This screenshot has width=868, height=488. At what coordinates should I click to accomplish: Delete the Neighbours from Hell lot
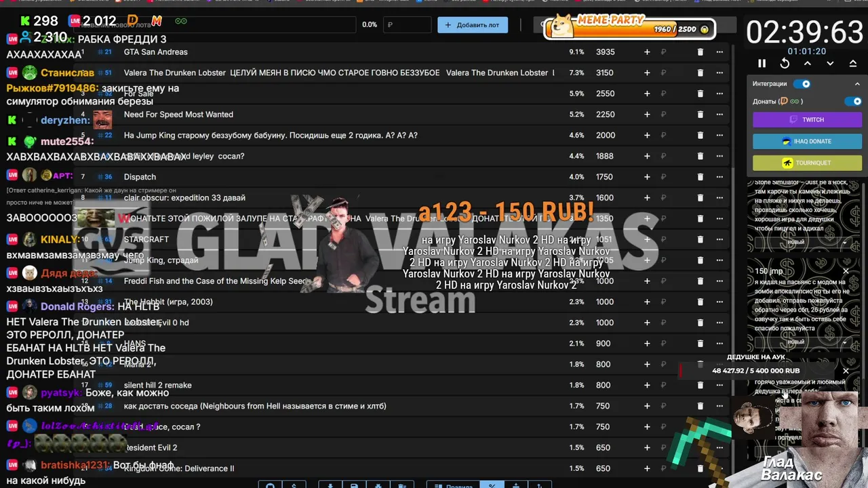pos(701,406)
